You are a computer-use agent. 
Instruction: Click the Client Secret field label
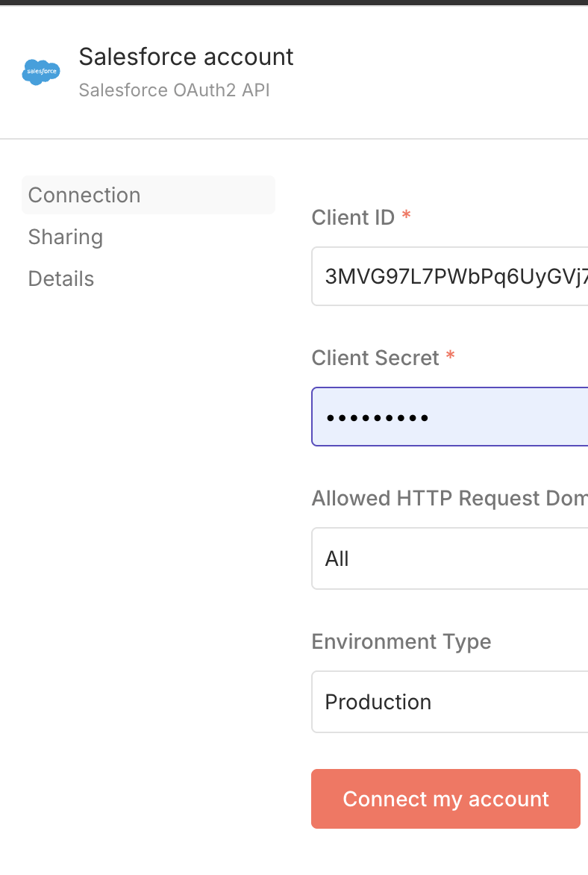(375, 358)
